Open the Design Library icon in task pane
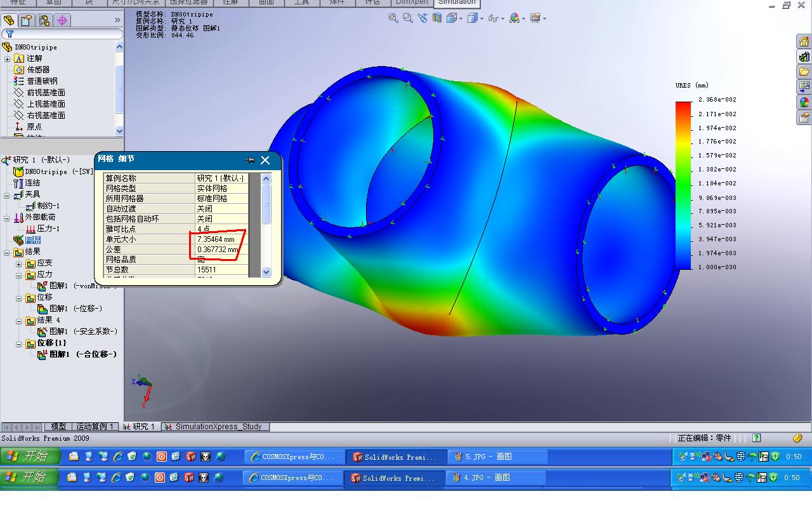The height and width of the screenshot is (508, 812). click(x=804, y=57)
